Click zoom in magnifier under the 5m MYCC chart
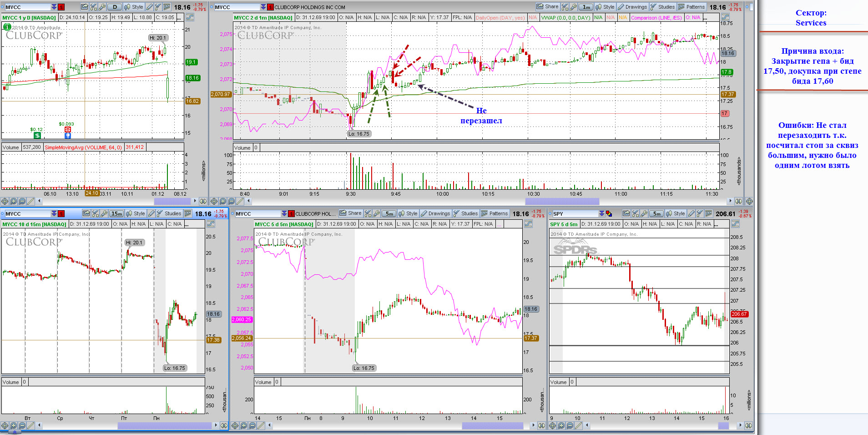The width and height of the screenshot is (868, 435). (243, 425)
